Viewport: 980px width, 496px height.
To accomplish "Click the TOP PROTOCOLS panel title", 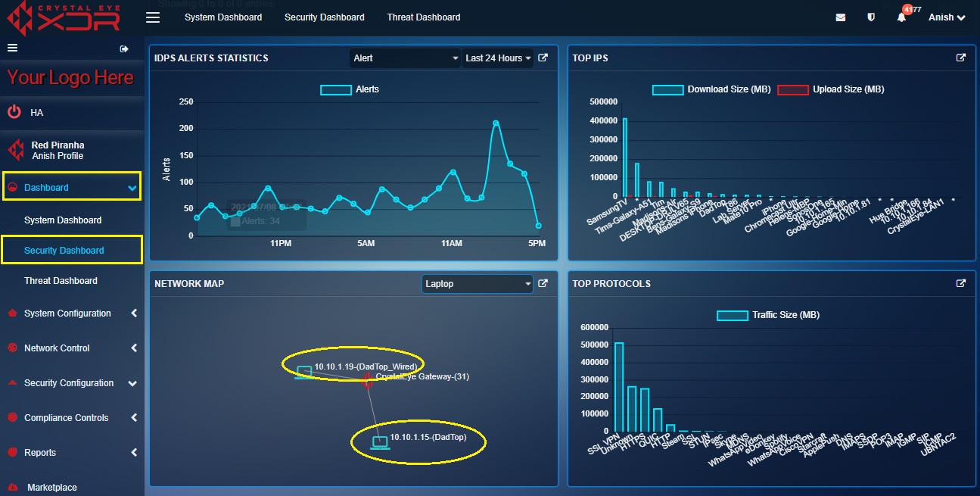I will 611,284.
